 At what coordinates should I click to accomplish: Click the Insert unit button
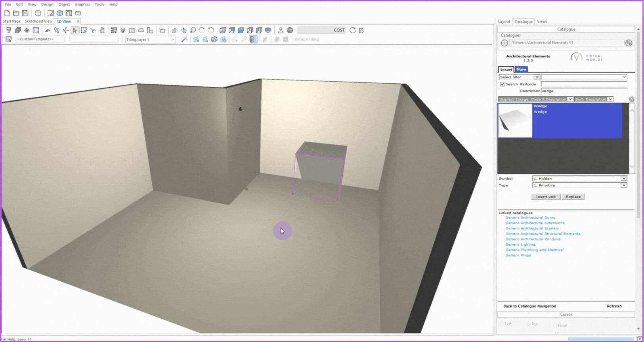[x=545, y=197]
